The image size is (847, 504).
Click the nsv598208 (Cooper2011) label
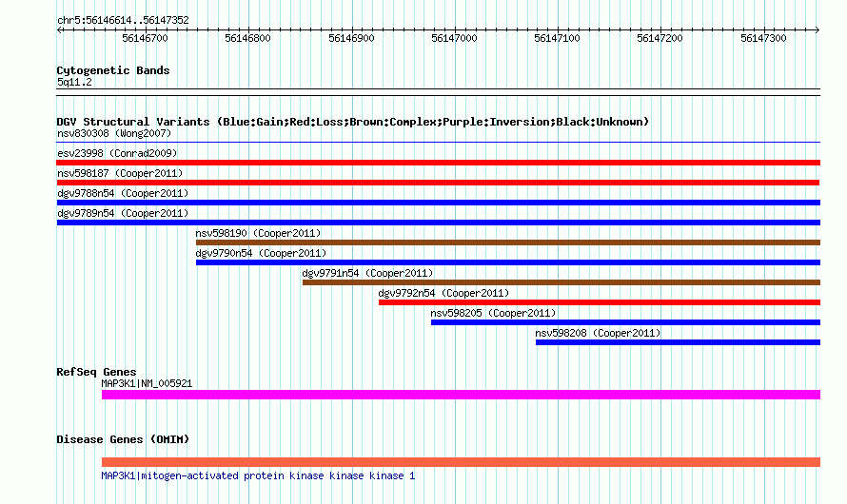[598, 333]
